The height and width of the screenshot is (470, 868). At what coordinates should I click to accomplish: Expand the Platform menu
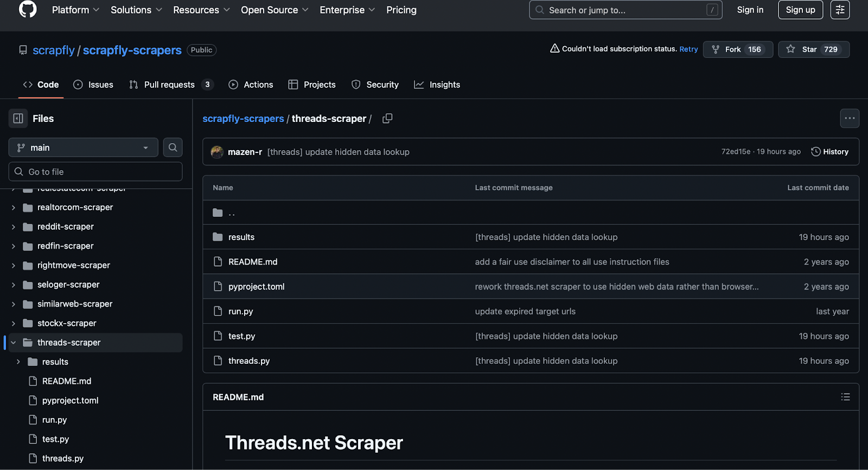click(75, 10)
